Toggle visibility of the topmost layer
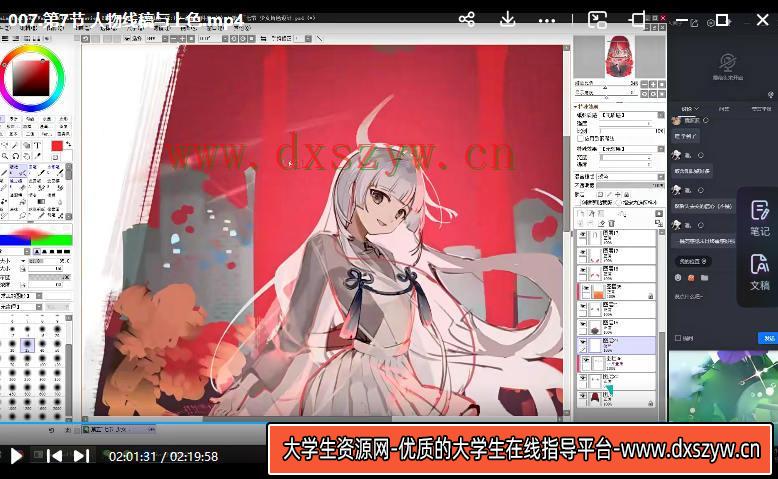The height and width of the screenshot is (479, 778). click(x=583, y=234)
